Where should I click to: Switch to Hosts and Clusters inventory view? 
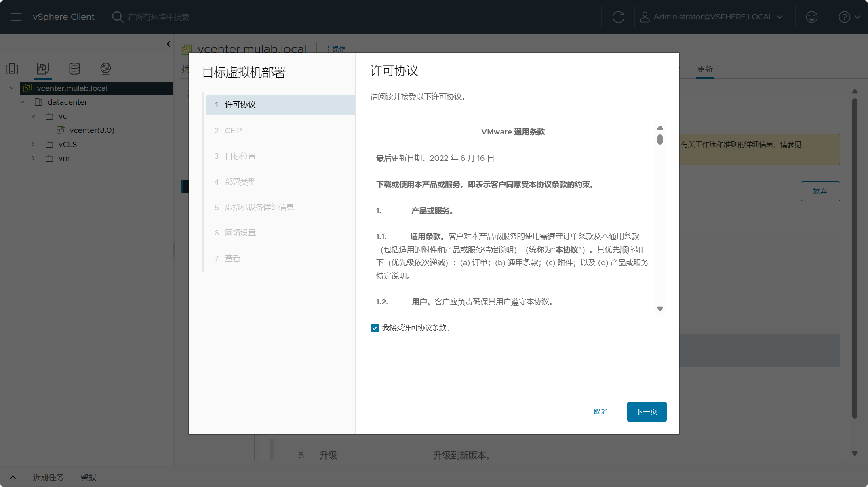click(12, 69)
